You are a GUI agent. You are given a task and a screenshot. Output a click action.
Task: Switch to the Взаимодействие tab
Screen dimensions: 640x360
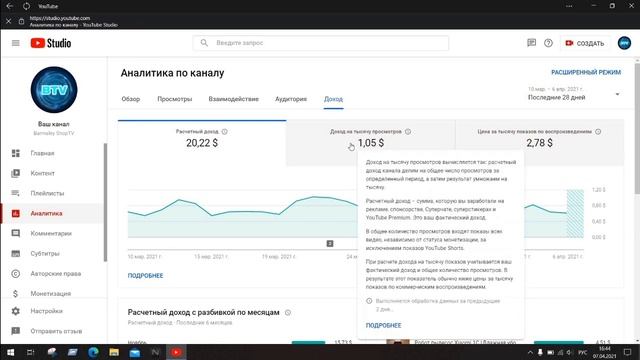tap(233, 99)
